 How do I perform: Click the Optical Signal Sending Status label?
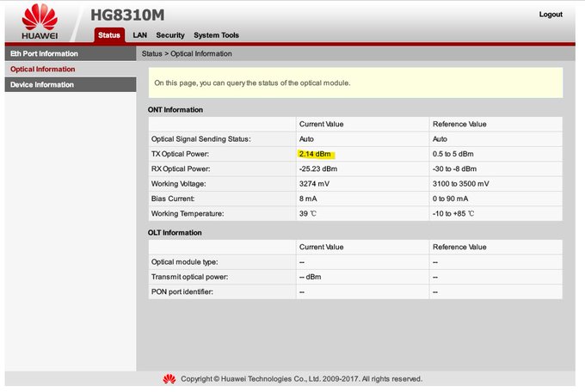point(201,138)
